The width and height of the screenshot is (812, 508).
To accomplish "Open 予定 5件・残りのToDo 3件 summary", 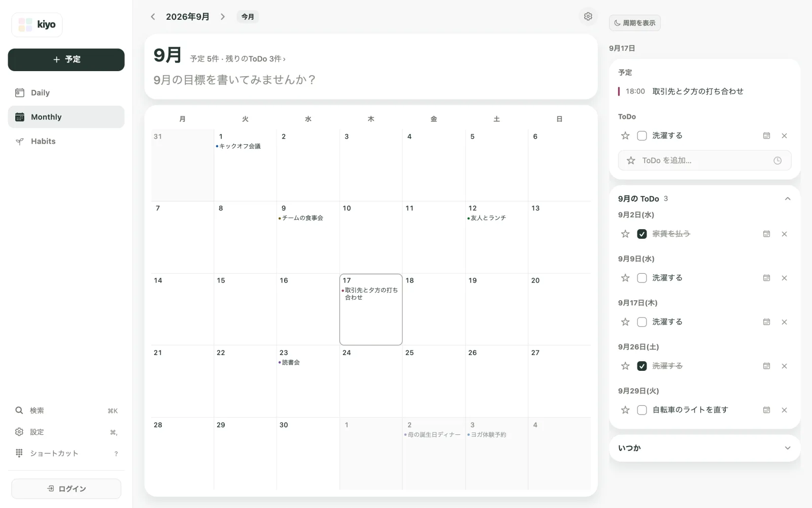I will [x=238, y=59].
